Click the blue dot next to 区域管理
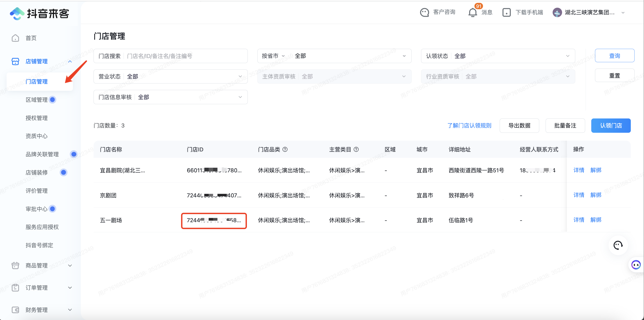Screen dimensions: 644x320 point(52,100)
